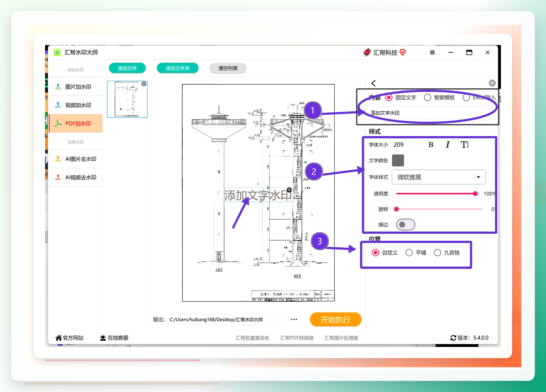
Task: Click the 字体大小 font size field
Action: 404,145
